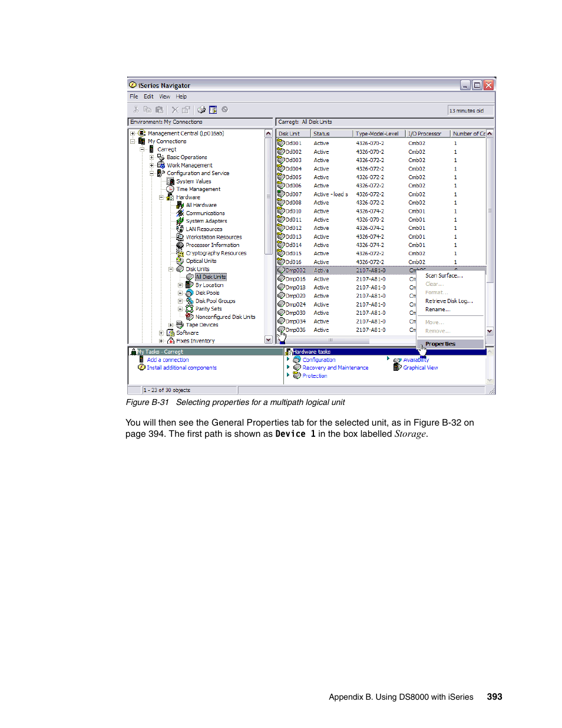Collapse the Disk Units node
The width and height of the screenshot is (562, 728).
coord(171,269)
